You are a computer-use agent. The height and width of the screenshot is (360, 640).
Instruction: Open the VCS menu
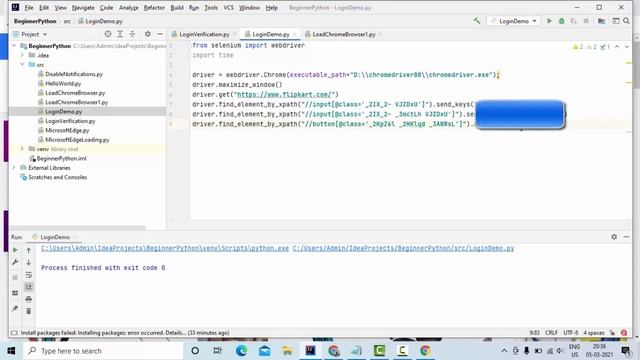(x=229, y=8)
